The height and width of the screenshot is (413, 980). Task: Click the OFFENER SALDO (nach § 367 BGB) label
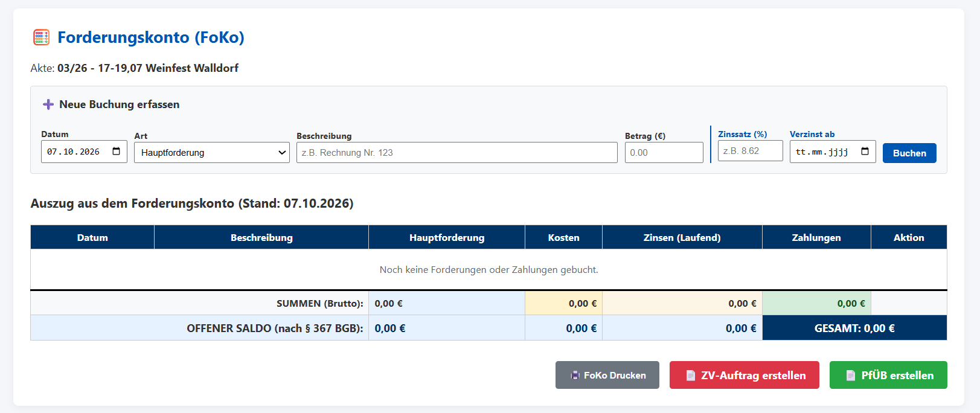tap(275, 328)
